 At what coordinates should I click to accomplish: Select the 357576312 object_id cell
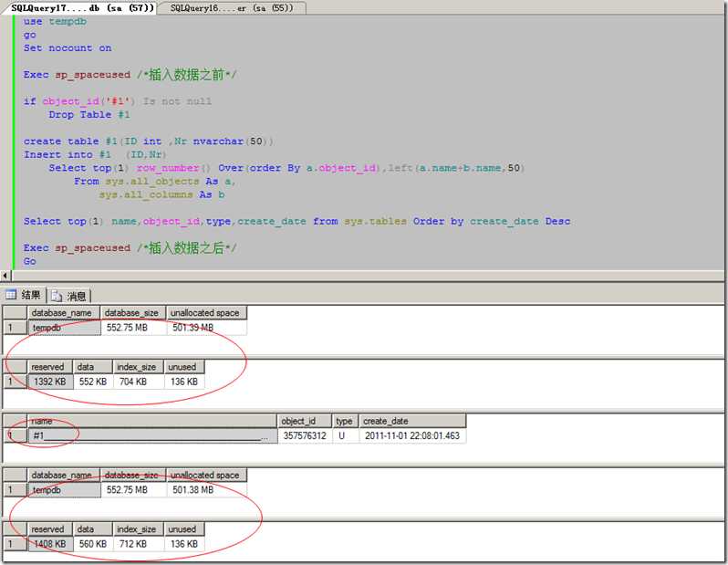coord(304,436)
